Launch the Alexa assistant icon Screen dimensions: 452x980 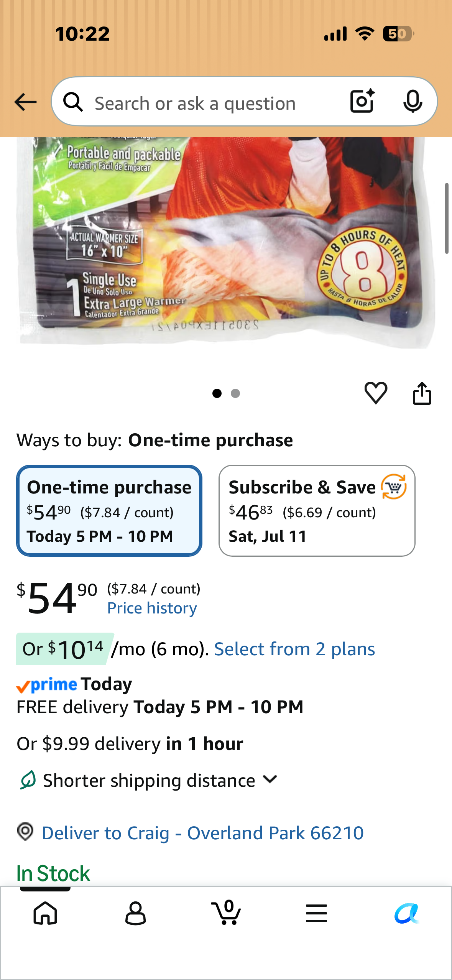point(407,913)
